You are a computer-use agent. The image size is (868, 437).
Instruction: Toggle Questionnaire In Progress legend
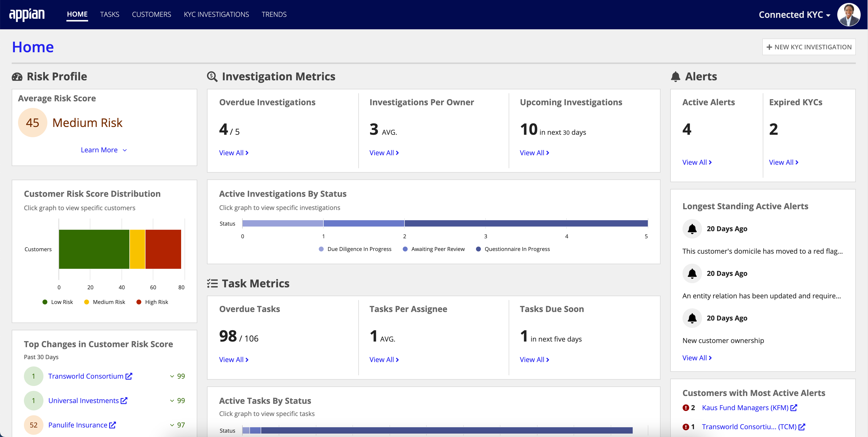pyautogui.click(x=513, y=249)
